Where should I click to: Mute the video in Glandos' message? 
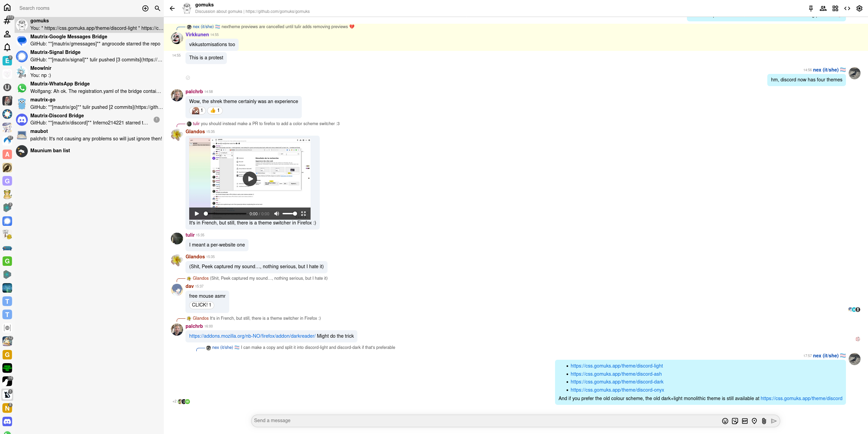(x=277, y=214)
